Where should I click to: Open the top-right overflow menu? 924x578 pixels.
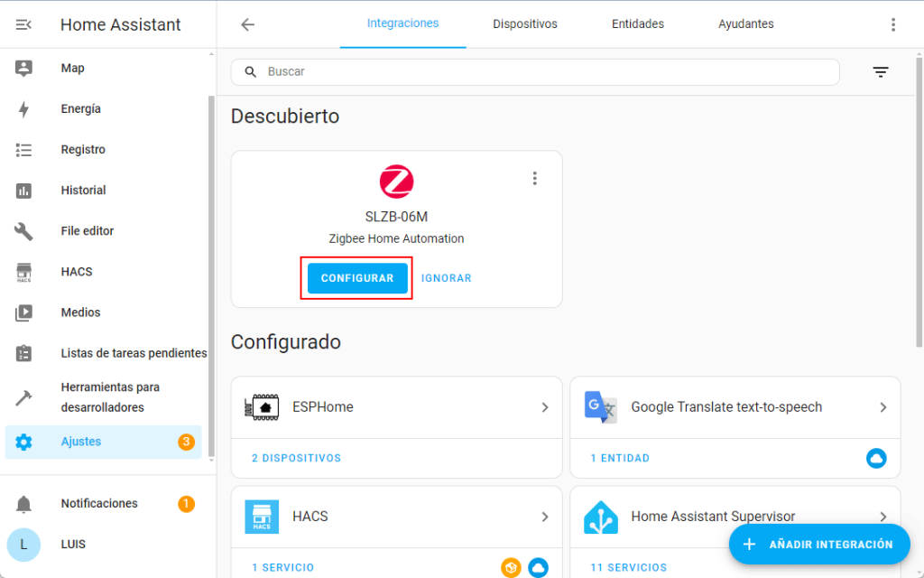[892, 24]
